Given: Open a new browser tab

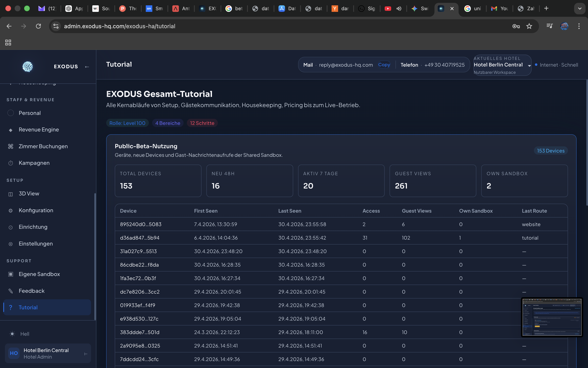Looking at the screenshot, I should pos(546,8).
